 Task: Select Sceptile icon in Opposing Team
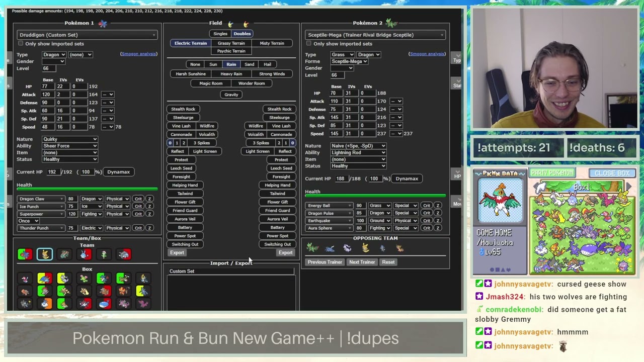(x=312, y=248)
